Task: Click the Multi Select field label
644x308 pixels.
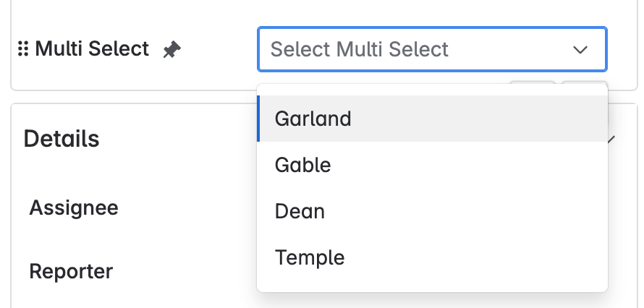Action: click(92, 49)
